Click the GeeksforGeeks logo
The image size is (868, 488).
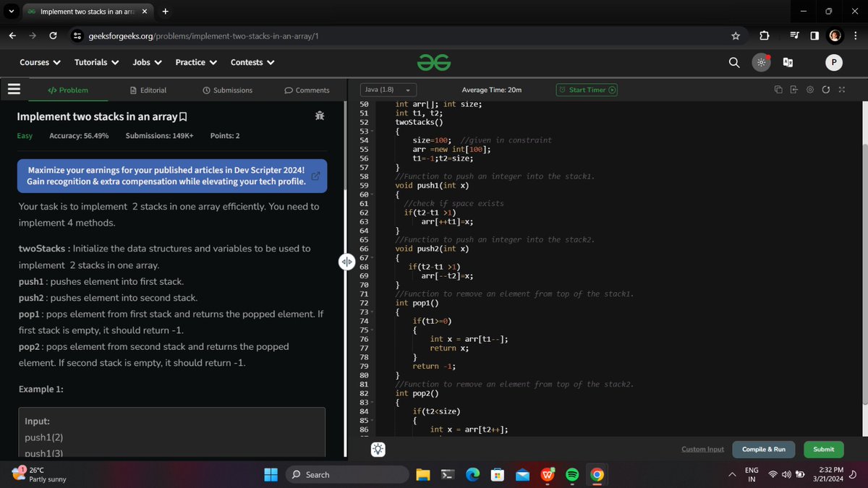tap(434, 63)
